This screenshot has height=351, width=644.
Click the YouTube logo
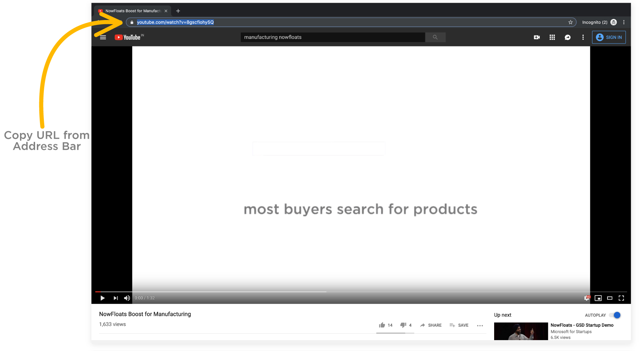[128, 37]
